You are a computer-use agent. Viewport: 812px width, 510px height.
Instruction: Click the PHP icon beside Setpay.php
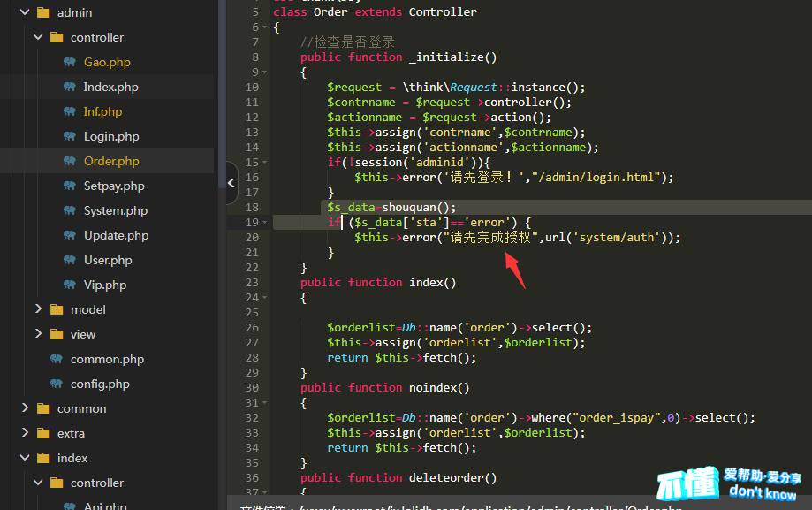[x=69, y=186]
